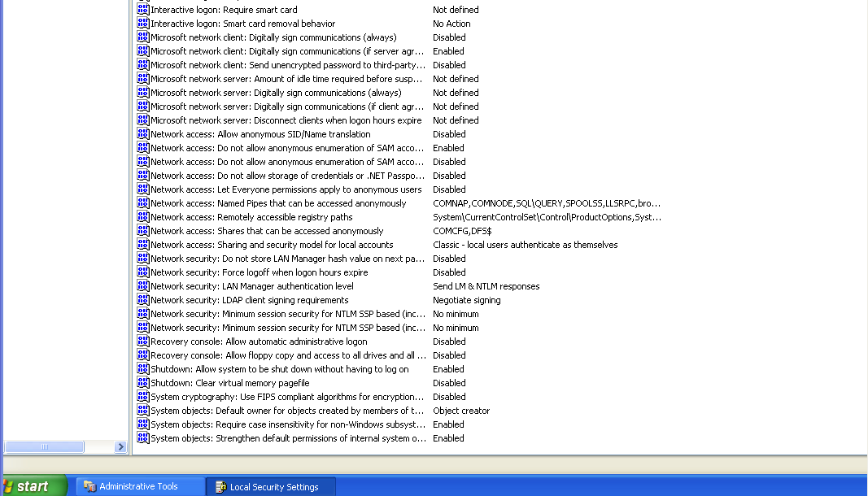Image resolution: width=868 pixels, height=496 pixels.
Task: Click icon for Microsoft network server: Digitally sign communications (always)
Action: [143, 93]
